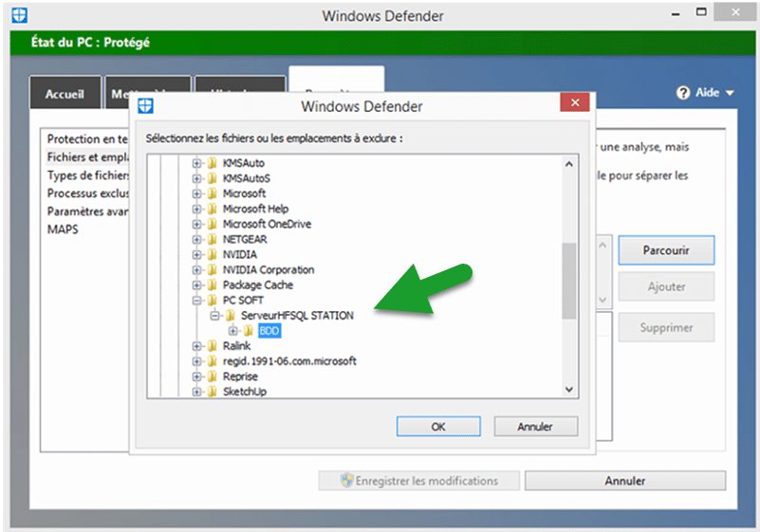The height and width of the screenshot is (532, 760).
Task: Click Enregistrer les modifications button
Action: coord(419,481)
